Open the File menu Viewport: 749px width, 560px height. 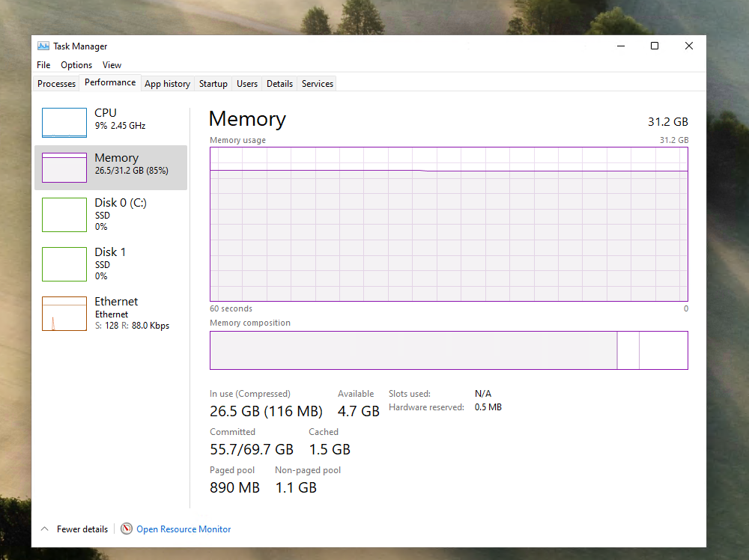43,65
